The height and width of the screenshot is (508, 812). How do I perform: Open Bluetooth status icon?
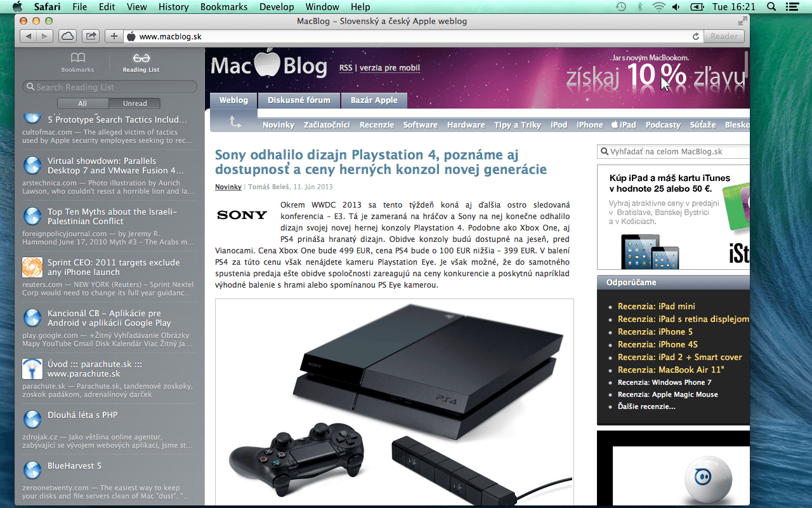640,7
